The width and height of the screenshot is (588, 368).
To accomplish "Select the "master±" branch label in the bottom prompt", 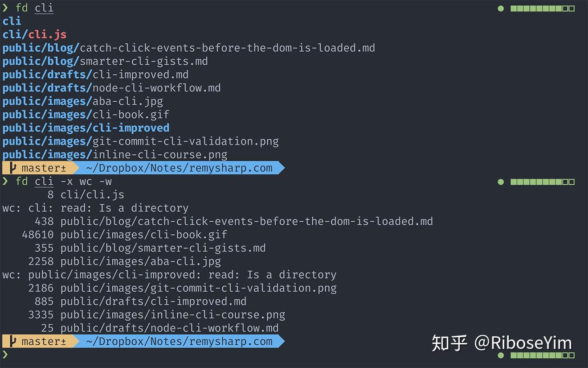I will coord(44,342).
